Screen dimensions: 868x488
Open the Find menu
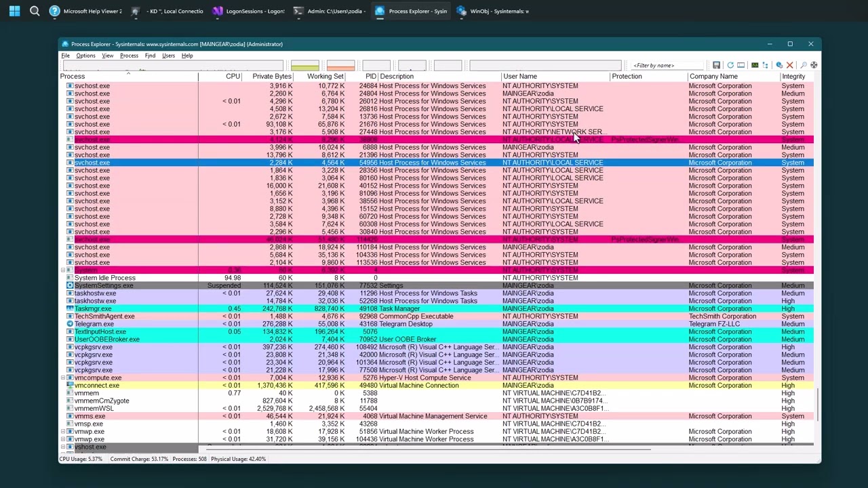click(150, 56)
